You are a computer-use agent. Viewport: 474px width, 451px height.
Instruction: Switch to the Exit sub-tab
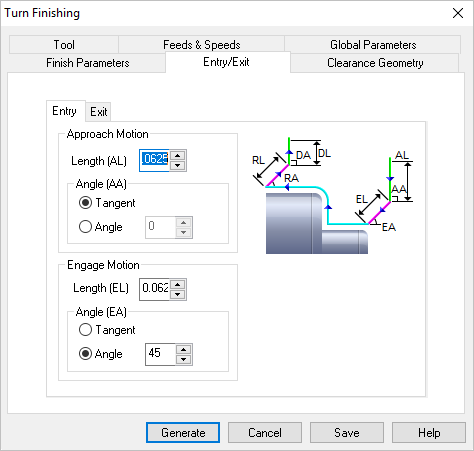[x=99, y=112]
